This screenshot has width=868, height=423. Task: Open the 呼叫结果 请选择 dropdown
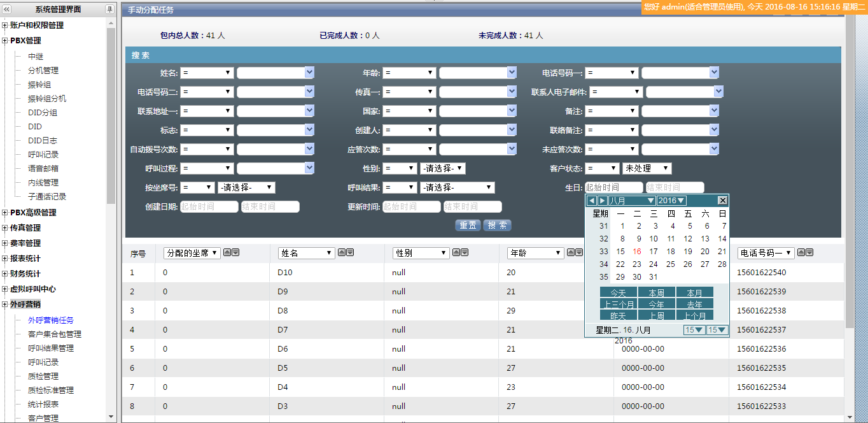[x=457, y=188]
